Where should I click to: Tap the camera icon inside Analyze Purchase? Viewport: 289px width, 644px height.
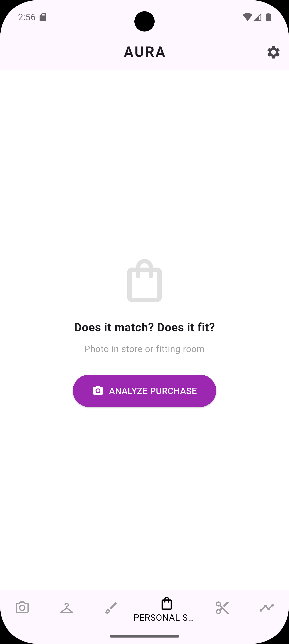click(98, 390)
